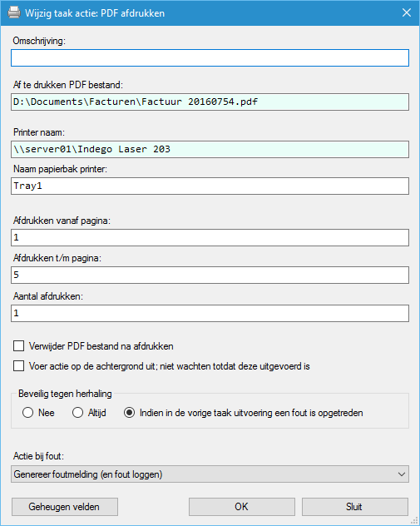Choose the Altijd radio option
The image size is (420, 526).
point(78,412)
